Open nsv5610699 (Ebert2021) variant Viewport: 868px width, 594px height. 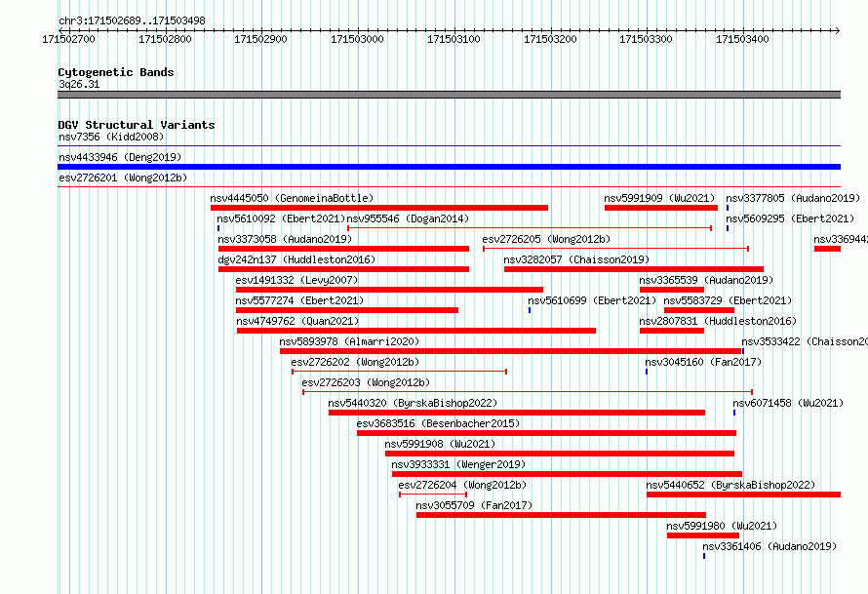592,300
